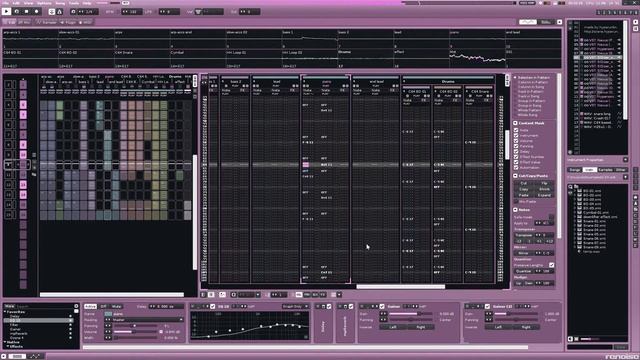Toggle the Volume content mask checkbox
The image size is (640, 360).
click(x=516, y=141)
